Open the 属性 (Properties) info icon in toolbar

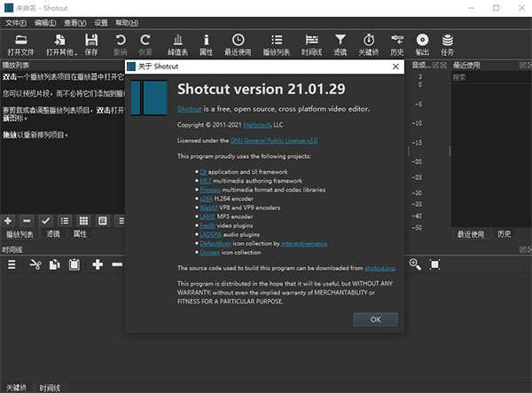click(x=206, y=44)
